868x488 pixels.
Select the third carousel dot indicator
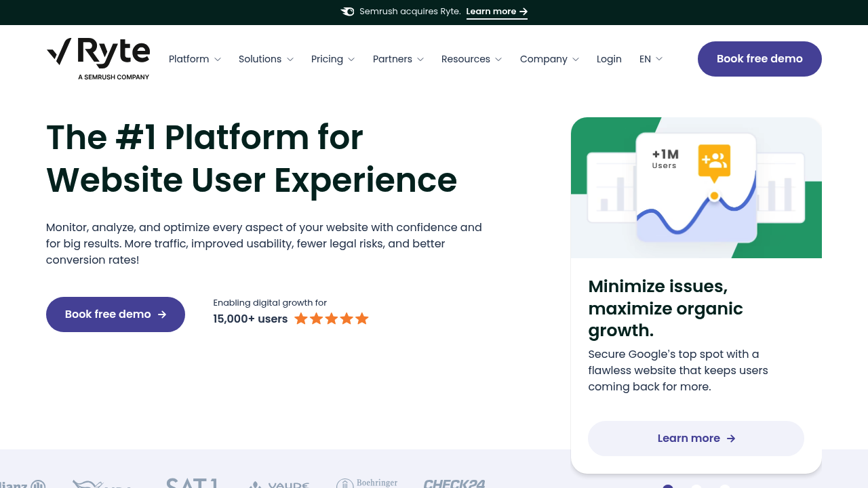tap(725, 486)
